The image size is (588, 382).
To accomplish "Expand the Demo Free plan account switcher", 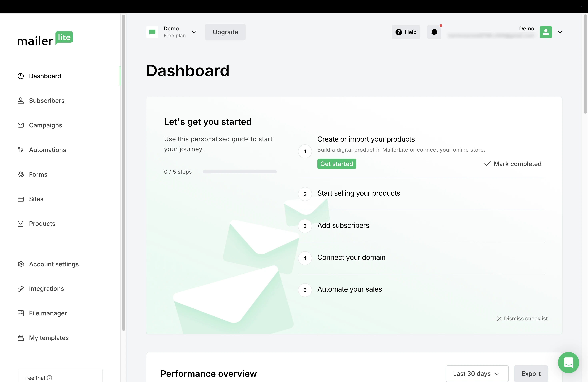I will coord(194,32).
